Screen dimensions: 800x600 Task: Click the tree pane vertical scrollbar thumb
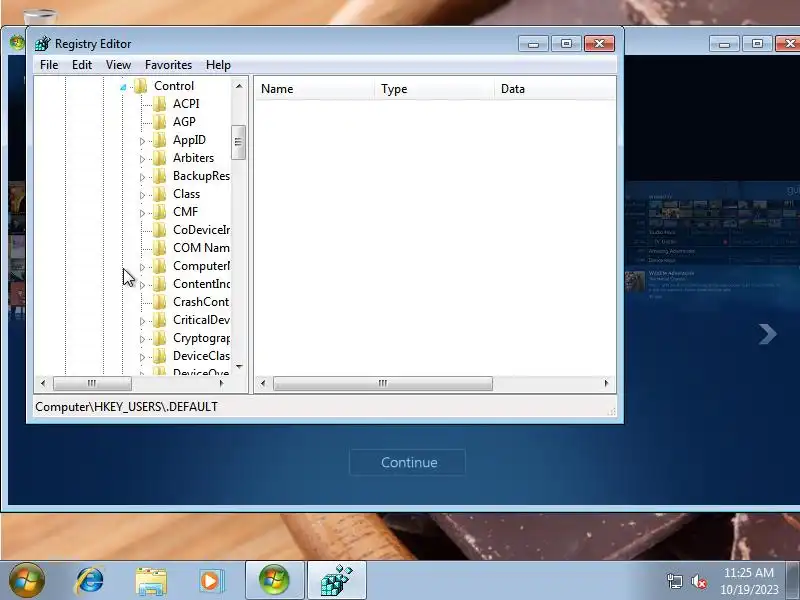tap(238, 142)
